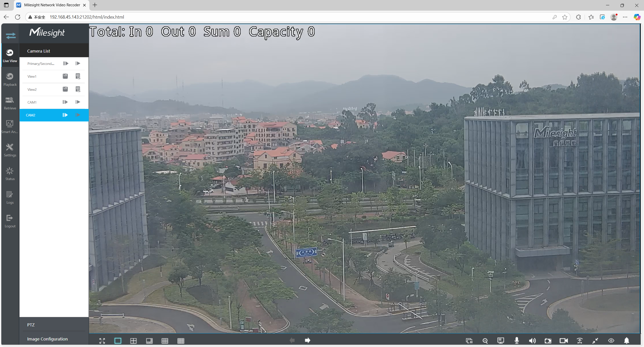Open the Retrieve section in sidebar
The image size is (644, 347).
tap(10, 103)
